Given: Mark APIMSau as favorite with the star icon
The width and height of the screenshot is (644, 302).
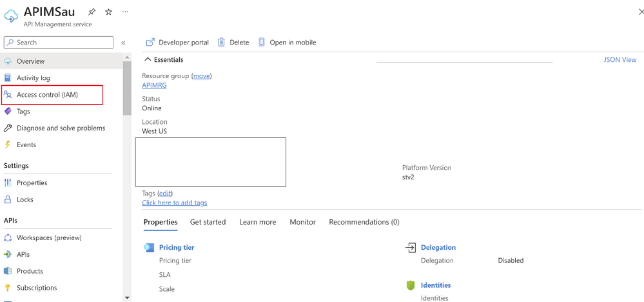Looking at the screenshot, I should 108,12.
